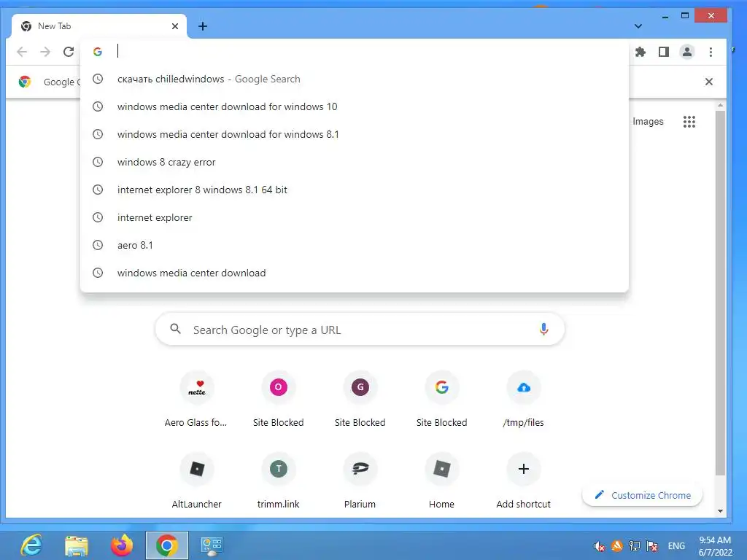Pick the 'aero 8.1' suggestion
The width and height of the screenshot is (747, 560).
354,245
